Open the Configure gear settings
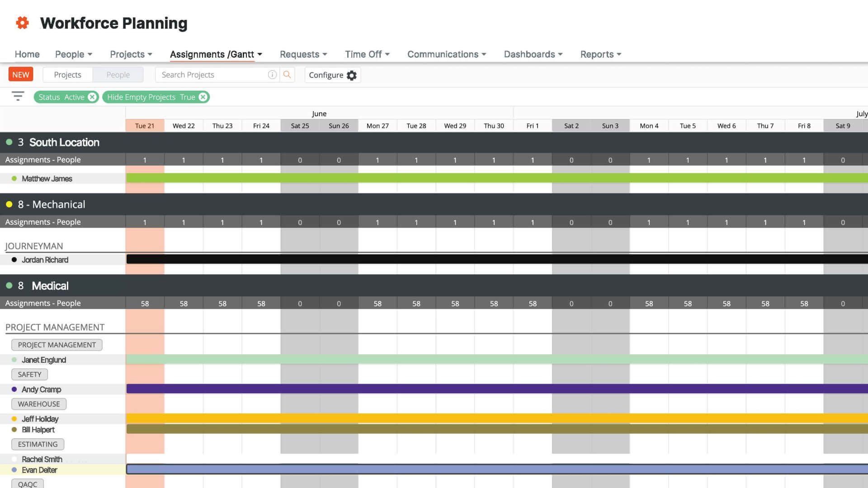The image size is (868, 488). click(x=352, y=75)
